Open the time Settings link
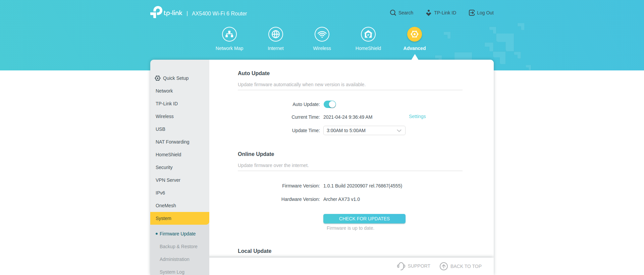This screenshot has width=644, height=275. pos(417,116)
